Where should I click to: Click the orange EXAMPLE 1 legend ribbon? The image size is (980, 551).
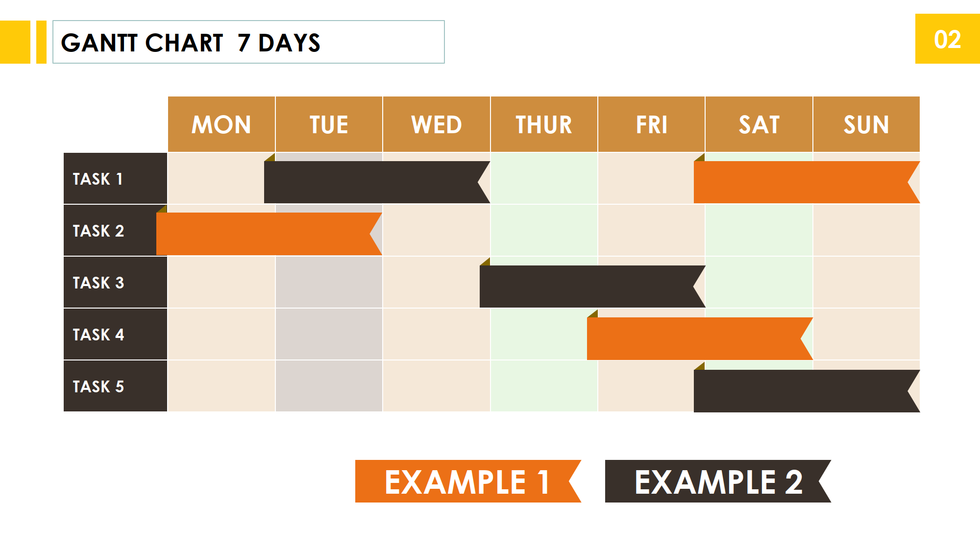[x=468, y=481]
